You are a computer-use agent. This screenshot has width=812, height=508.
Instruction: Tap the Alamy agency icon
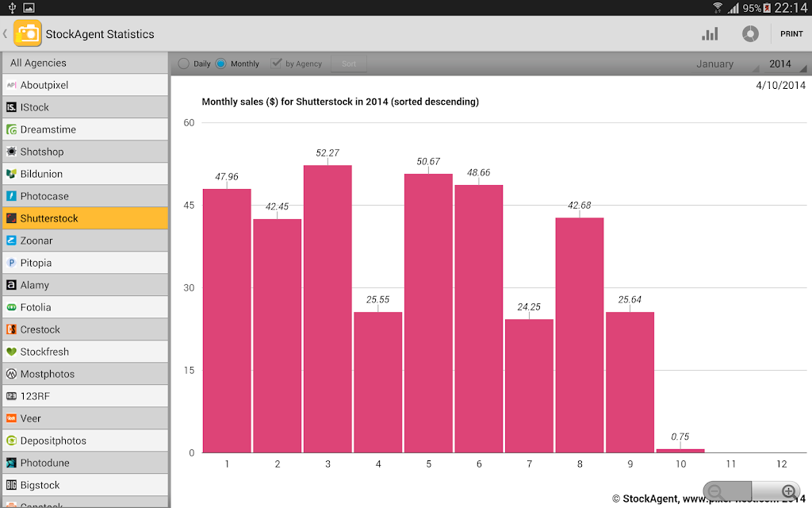[x=11, y=285]
